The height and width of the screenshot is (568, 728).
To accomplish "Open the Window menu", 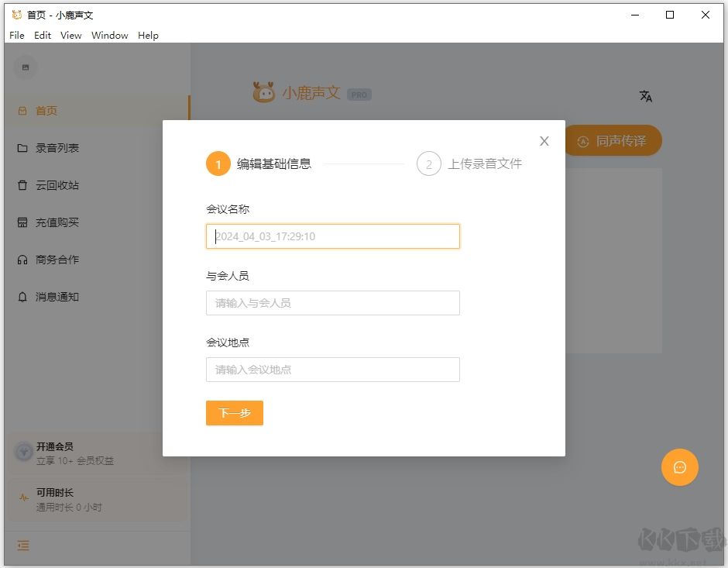I will tap(109, 35).
